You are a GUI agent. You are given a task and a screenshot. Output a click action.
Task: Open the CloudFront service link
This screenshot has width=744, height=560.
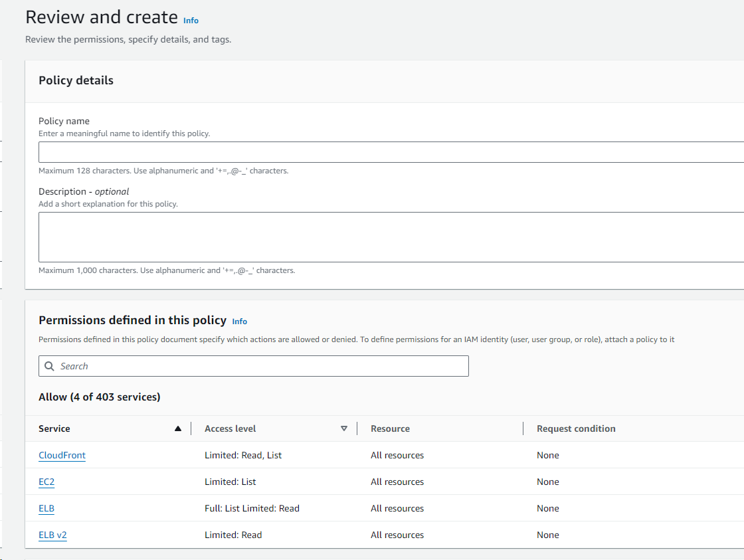tap(62, 455)
